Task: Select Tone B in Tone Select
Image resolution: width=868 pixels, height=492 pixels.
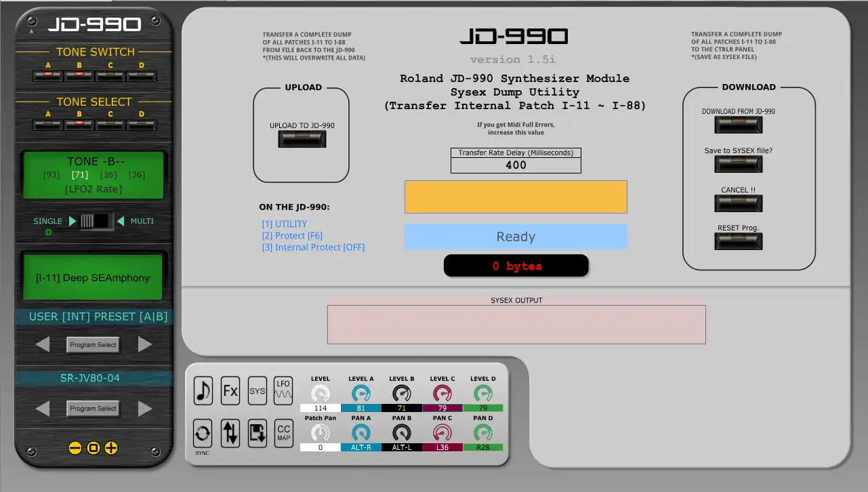Action: click(79, 125)
